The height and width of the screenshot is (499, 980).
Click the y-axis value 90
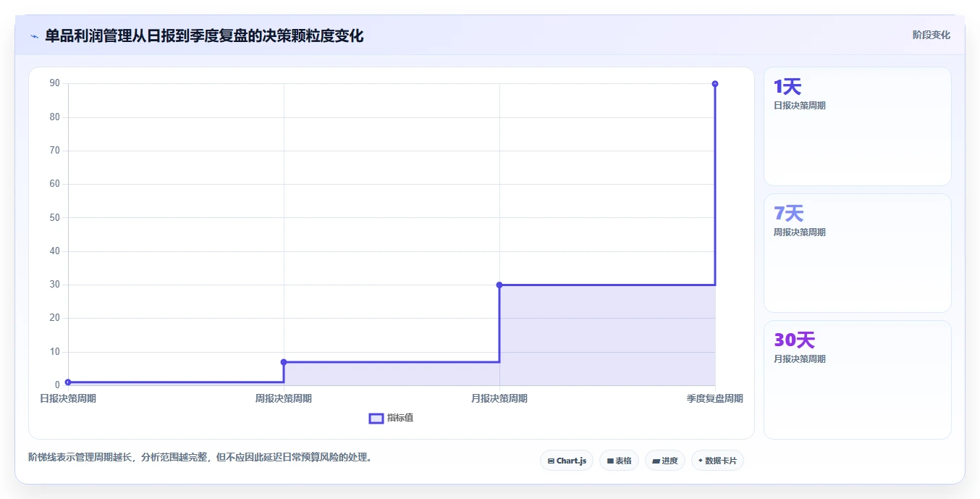54,83
